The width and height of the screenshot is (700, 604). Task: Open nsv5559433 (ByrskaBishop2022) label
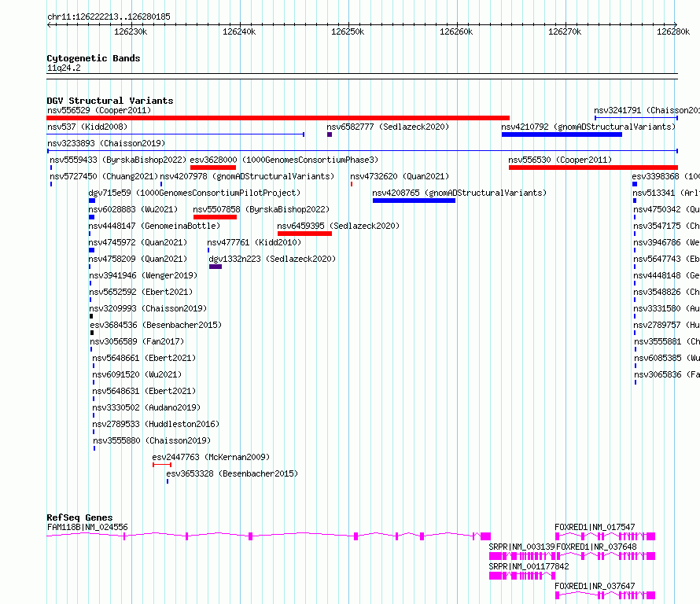(x=118, y=160)
